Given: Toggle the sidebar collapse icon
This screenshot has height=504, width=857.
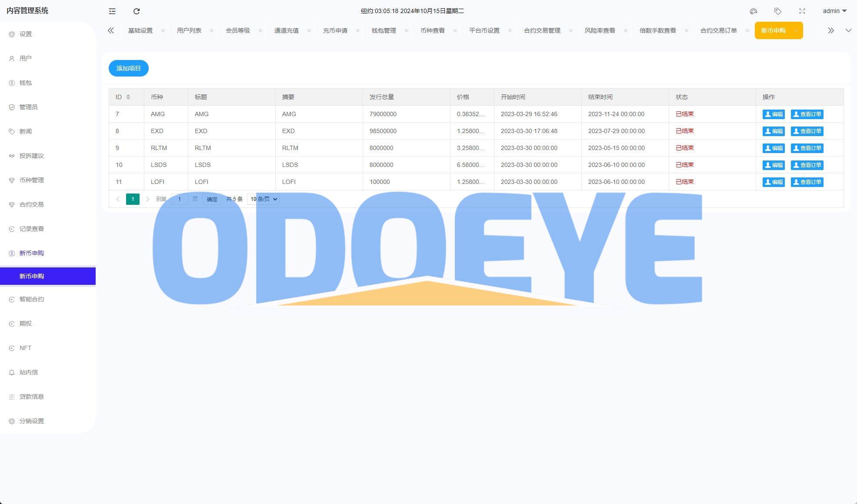Looking at the screenshot, I should click(112, 11).
